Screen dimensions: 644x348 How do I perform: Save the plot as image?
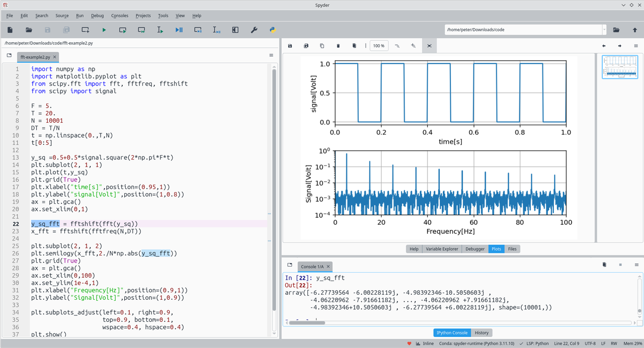[290, 46]
